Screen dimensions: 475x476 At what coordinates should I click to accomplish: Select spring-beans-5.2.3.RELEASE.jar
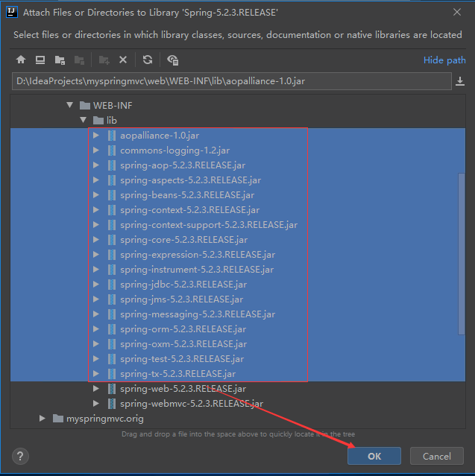(187, 195)
